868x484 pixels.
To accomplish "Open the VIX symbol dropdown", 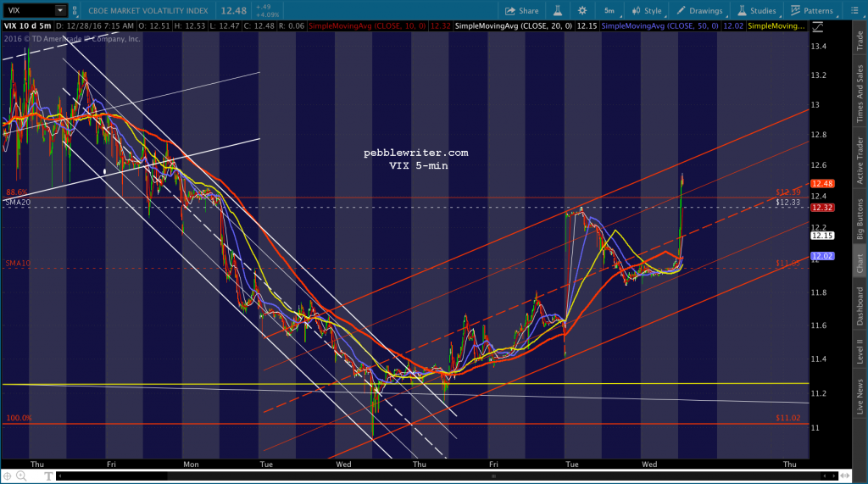I will tap(60, 10).
